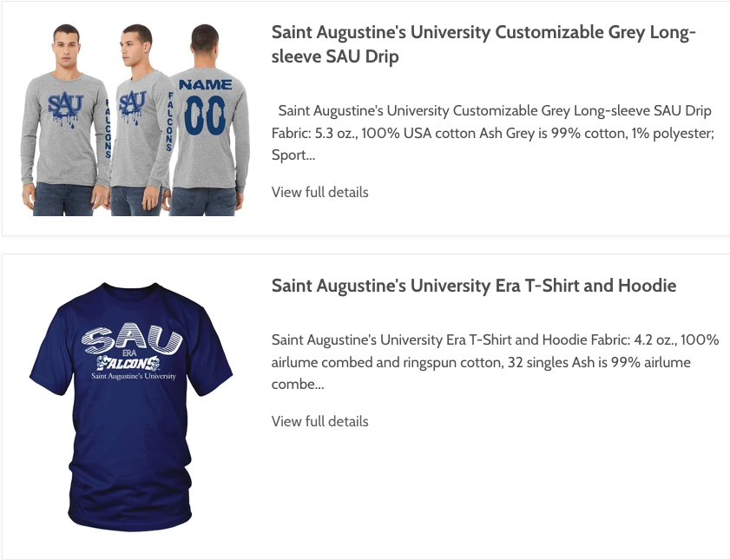Viewport: 730px width, 560px height.
Task: Open the Era T-Shirt and Hoodie title
Action: 473,286
